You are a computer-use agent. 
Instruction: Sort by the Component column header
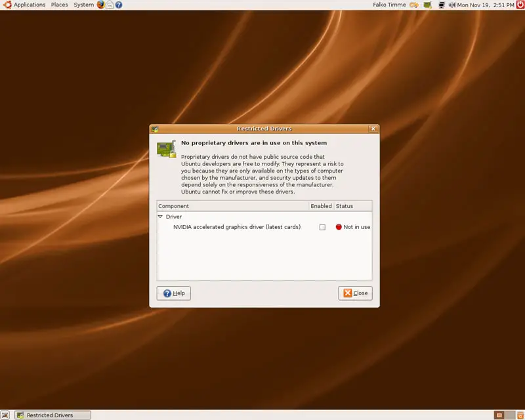coord(233,206)
